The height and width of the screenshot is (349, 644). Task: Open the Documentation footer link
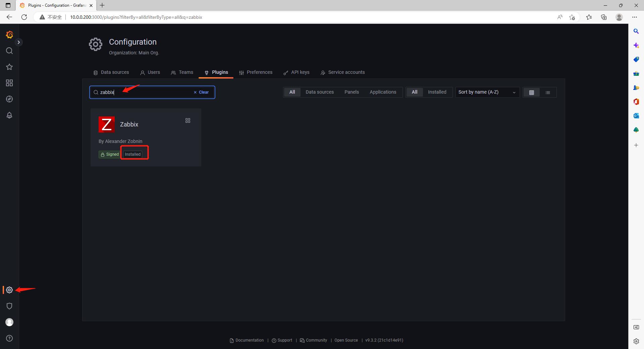click(247, 340)
